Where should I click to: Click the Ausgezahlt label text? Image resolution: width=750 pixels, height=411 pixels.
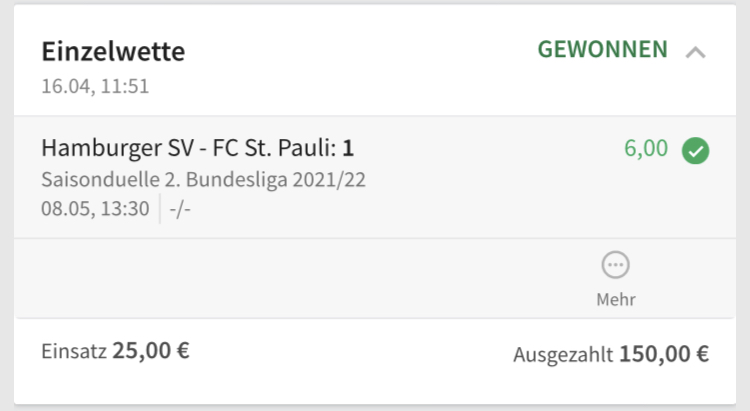pos(563,355)
